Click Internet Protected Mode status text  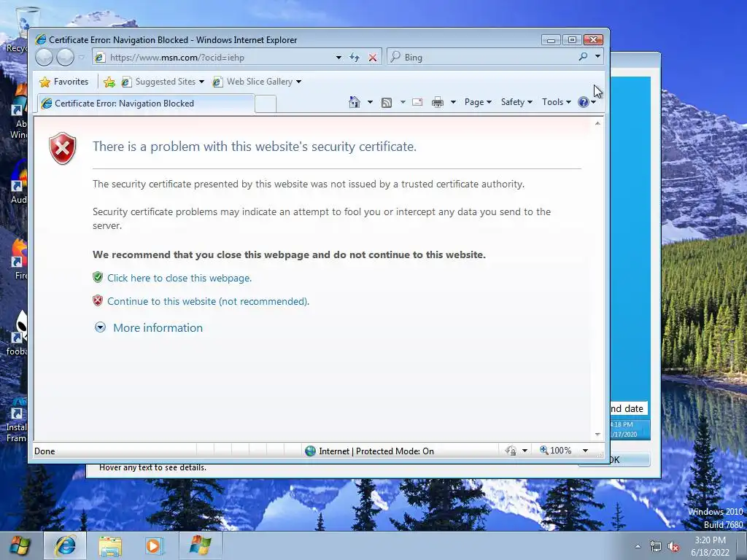(x=376, y=451)
